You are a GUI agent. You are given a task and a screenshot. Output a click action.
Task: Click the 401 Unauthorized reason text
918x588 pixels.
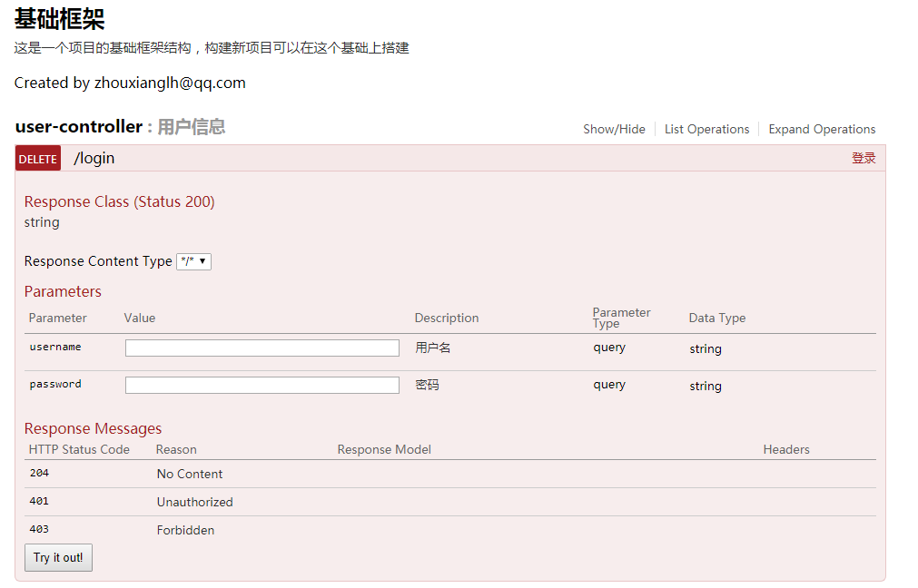194,501
